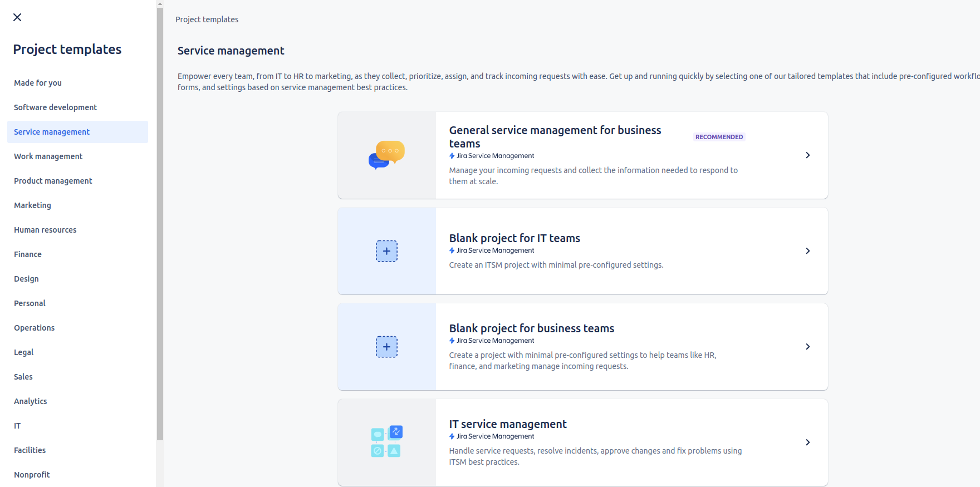
Task: Expand Blank project for business teams chevron
Action: 807,347
